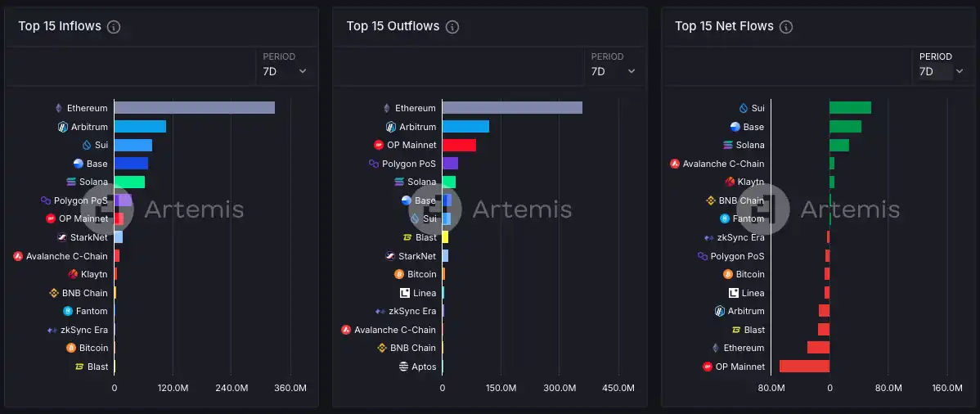Click the Solana label in Inflows chart
The width and height of the screenshot is (980, 414).
tap(94, 182)
